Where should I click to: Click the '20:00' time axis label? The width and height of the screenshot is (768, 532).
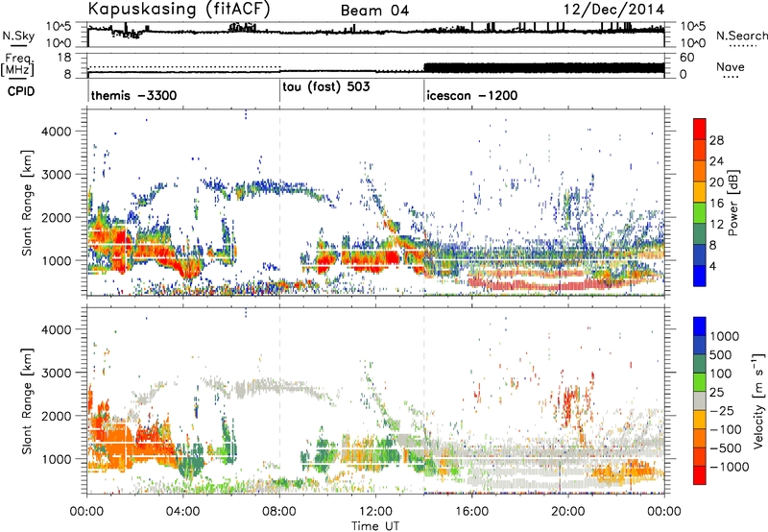tap(568, 512)
